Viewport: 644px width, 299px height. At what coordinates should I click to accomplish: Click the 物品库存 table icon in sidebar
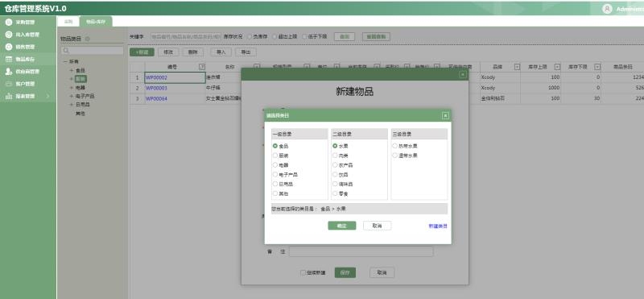9,59
